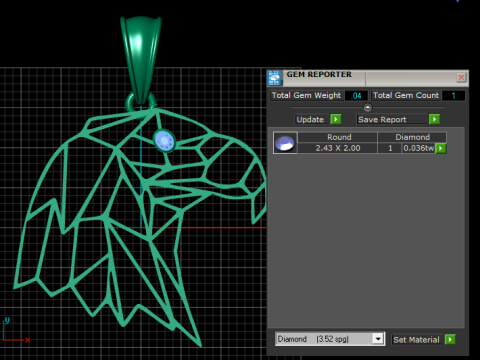Click the 'Total Gem Count' label
This screenshot has height=360, width=480.
406,96
